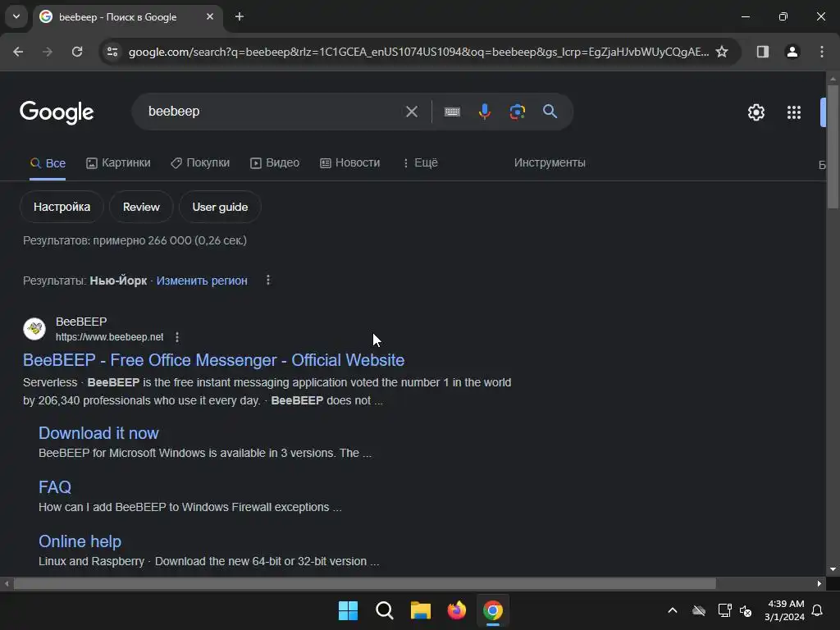The image size is (840, 630).
Task: Open the clock showing 4:39 AM
Action: [785, 610]
